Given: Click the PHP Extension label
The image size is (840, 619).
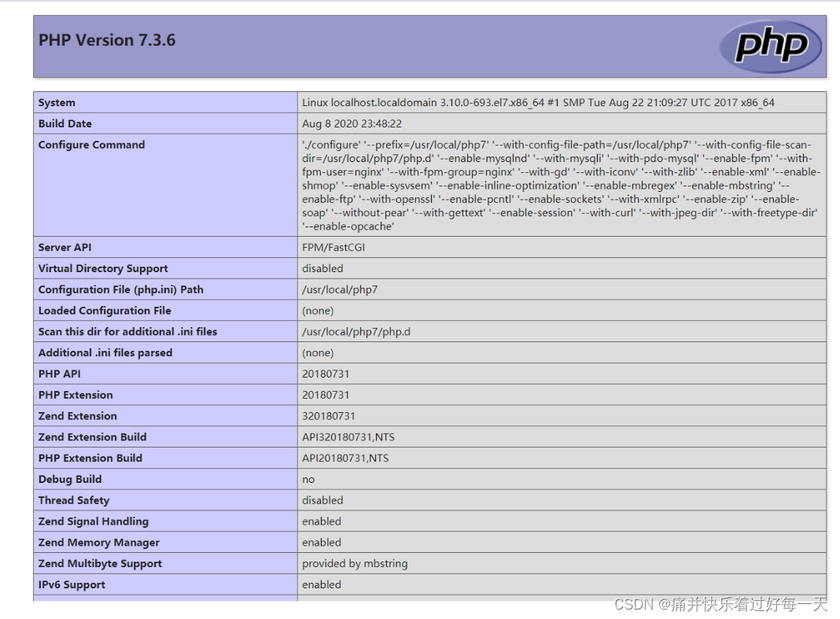Looking at the screenshot, I should (76, 395).
